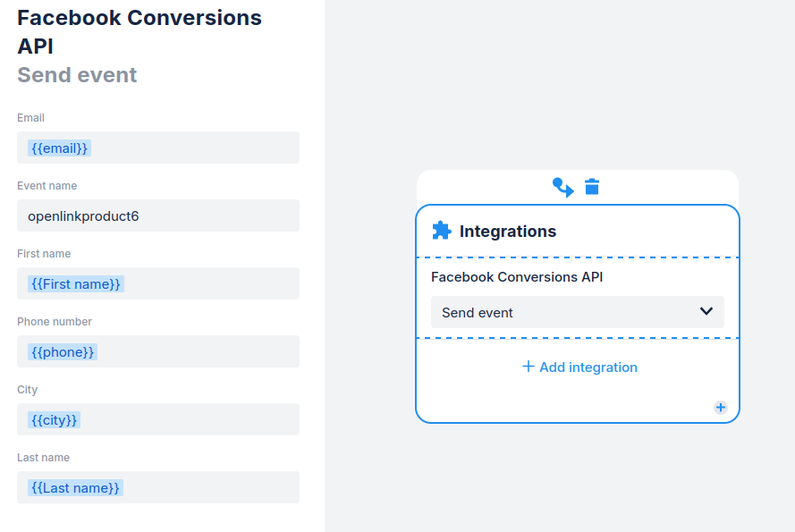
Task: Click the small plus icon in block corner
Action: point(721,408)
